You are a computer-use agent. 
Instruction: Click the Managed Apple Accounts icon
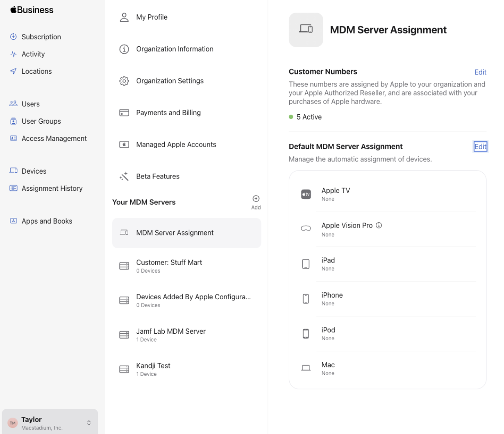(x=124, y=145)
